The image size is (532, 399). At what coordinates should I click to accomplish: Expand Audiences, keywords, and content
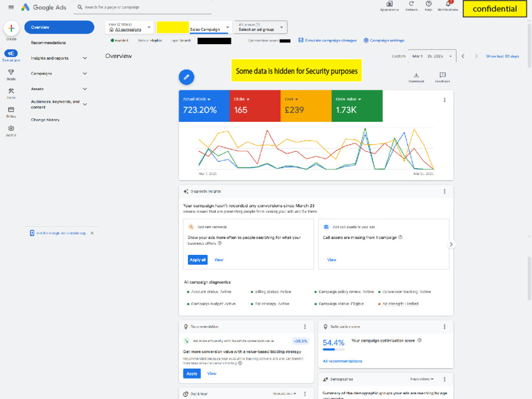coord(85,104)
